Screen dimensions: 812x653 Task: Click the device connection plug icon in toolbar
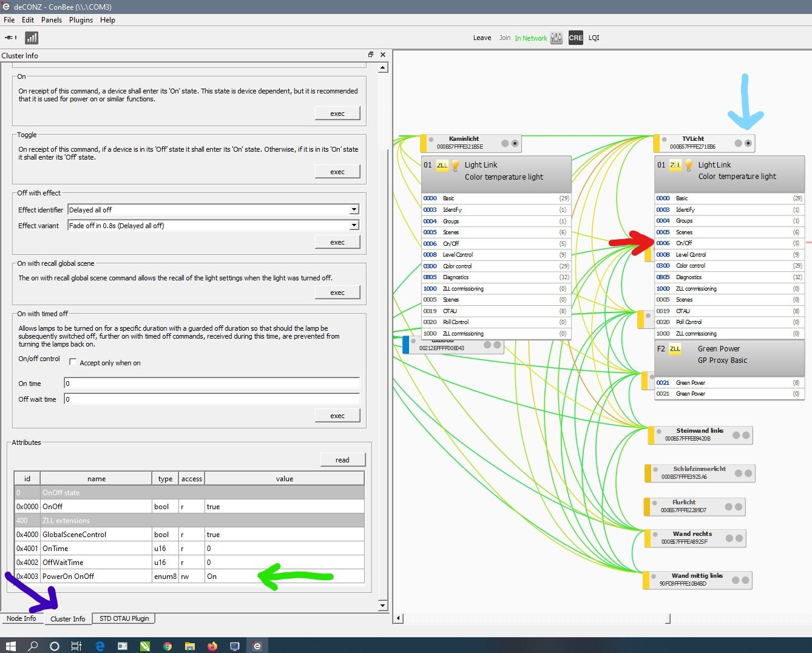tap(11, 38)
